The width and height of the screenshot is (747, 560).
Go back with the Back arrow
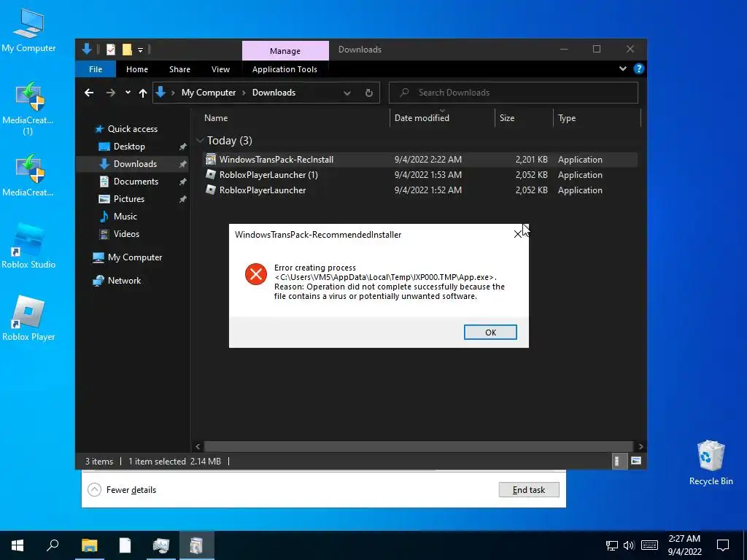click(89, 93)
